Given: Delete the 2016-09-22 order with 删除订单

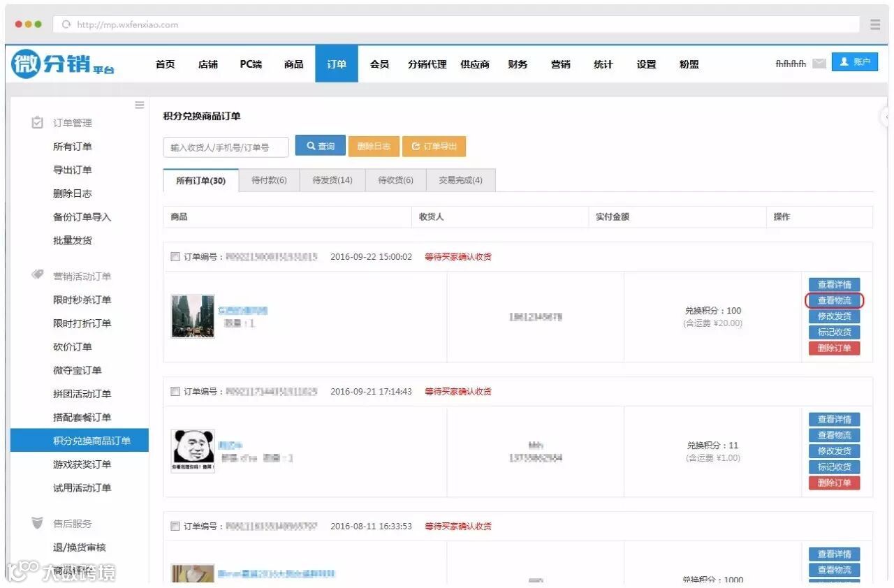Looking at the screenshot, I should pos(835,348).
